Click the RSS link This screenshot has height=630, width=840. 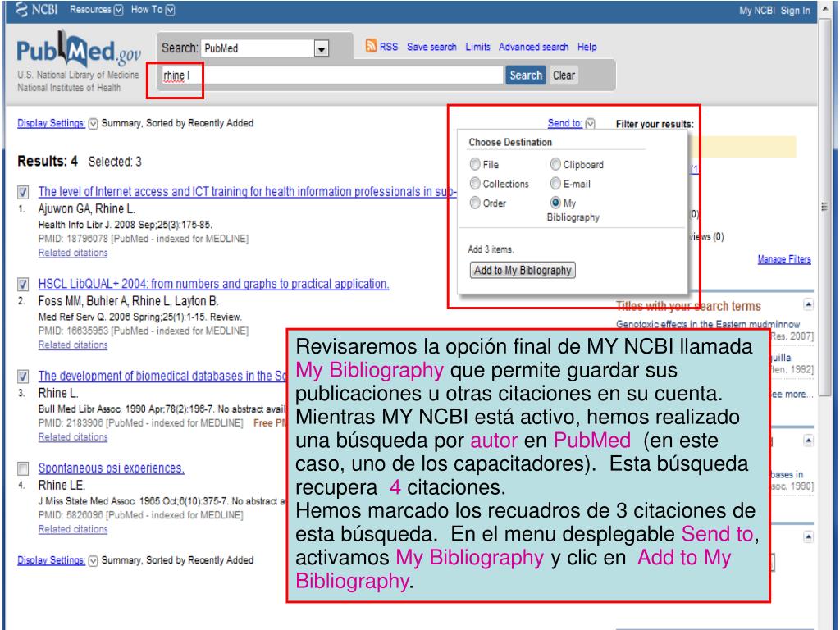pyautogui.click(x=389, y=47)
